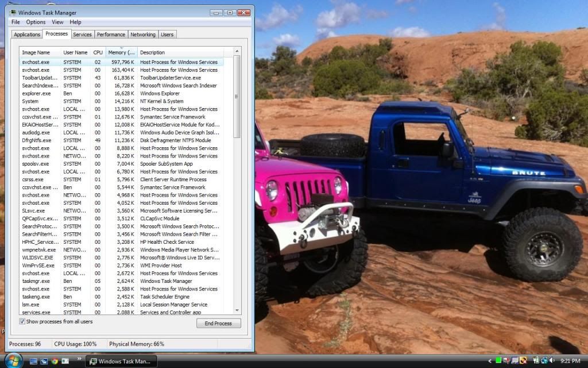Click the 9:21 PM clock
This screenshot has height=368, width=588.
(570, 361)
